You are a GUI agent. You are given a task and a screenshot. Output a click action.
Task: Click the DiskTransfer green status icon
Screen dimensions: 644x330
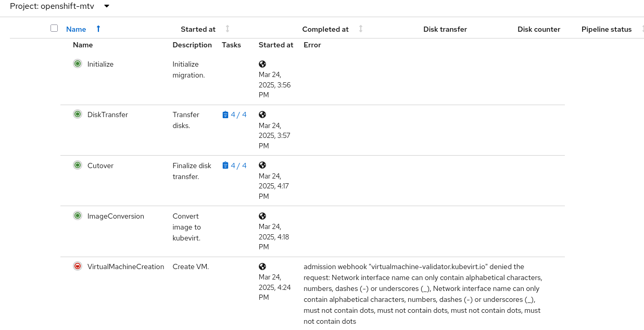click(78, 115)
